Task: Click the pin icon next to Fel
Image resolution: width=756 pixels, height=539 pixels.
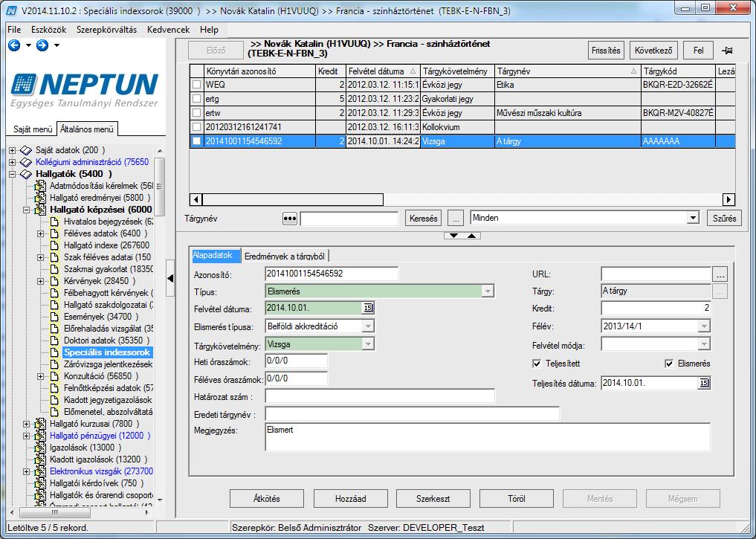Action: 727,51
